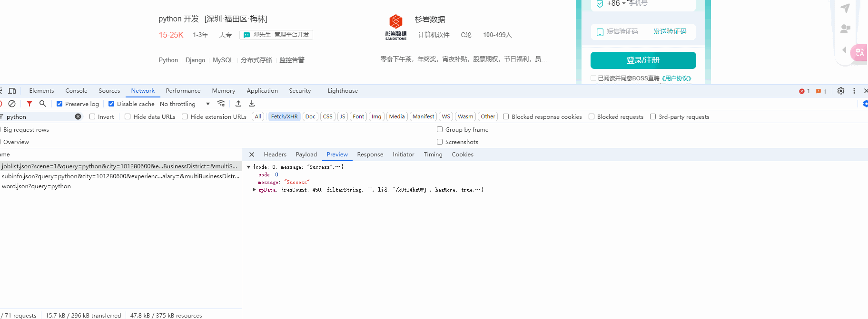Open the 杉岩数据 company link
868x319 pixels.
pyautogui.click(x=430, y=19)
